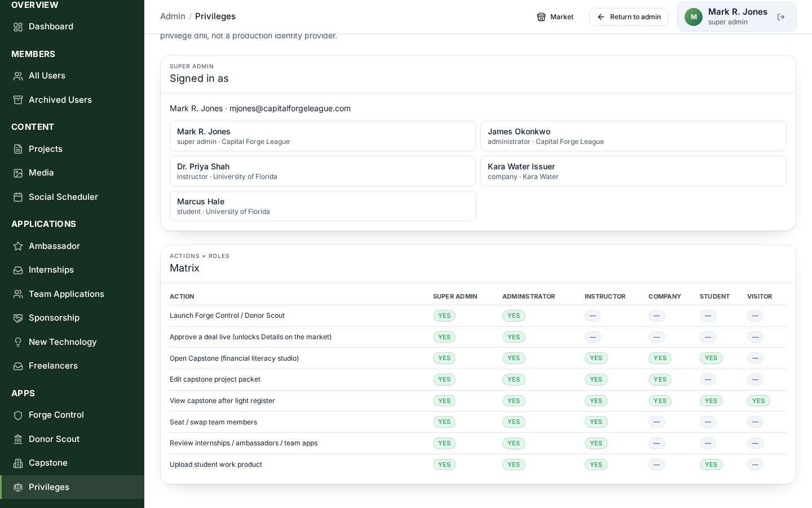
Task: Select the Marcus Hale student card
Action: tap(323, 206)
